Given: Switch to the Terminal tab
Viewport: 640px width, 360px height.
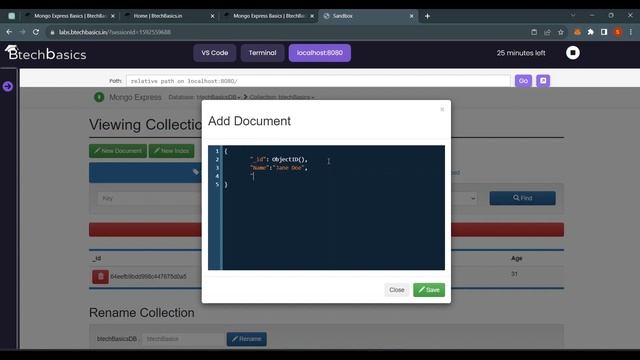Looking at the screenshot, I should 262,53.
